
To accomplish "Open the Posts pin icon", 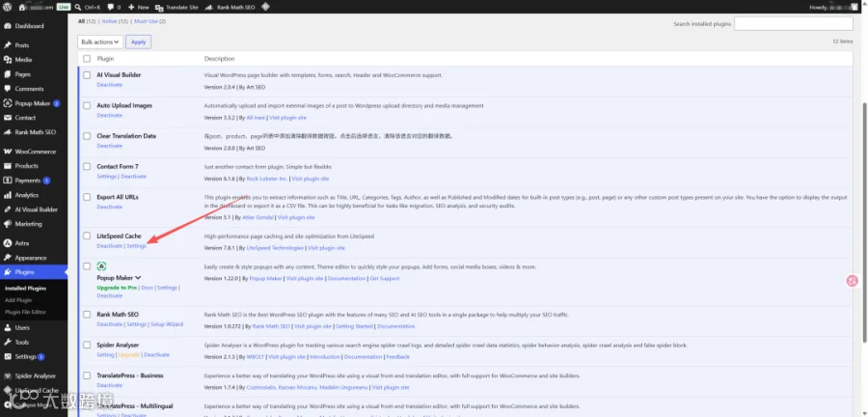I will (7, 45).
